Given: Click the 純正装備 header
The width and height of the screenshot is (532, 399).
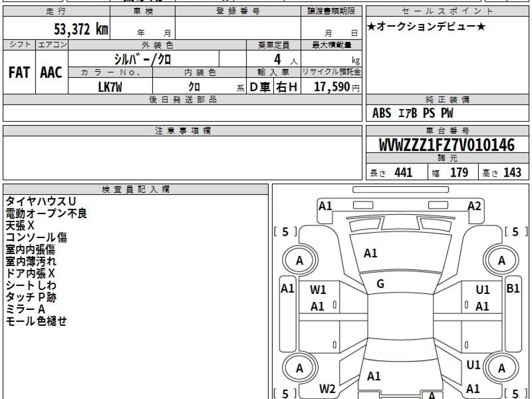Looking at the screenshot, I should pos(448,100).
